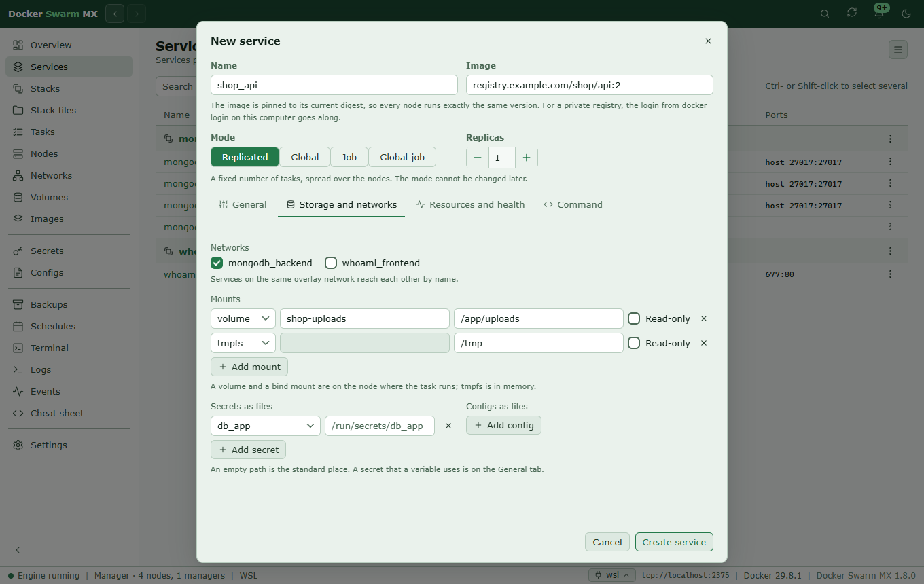Toggle dark mode moon icon

[906, 14]
